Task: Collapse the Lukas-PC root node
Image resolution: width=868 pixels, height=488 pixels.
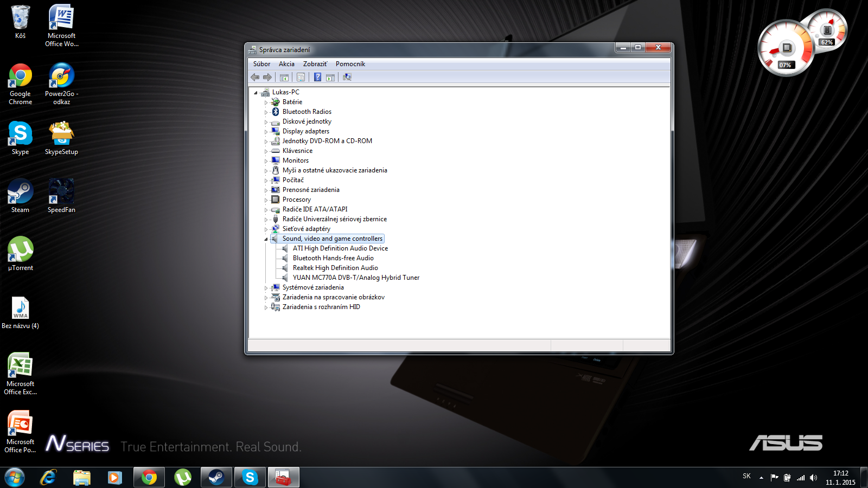Action: click(x=256, y=93)
